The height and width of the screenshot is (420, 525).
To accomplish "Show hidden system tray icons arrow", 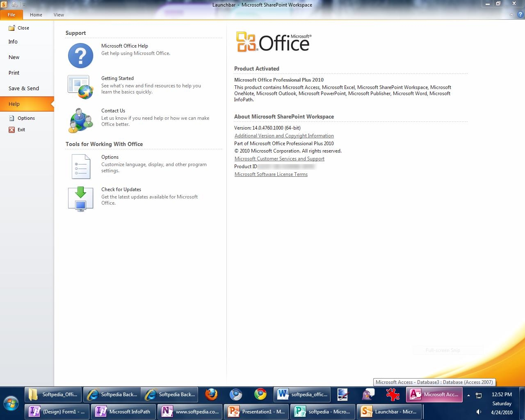I will click(x=468, y=395).
